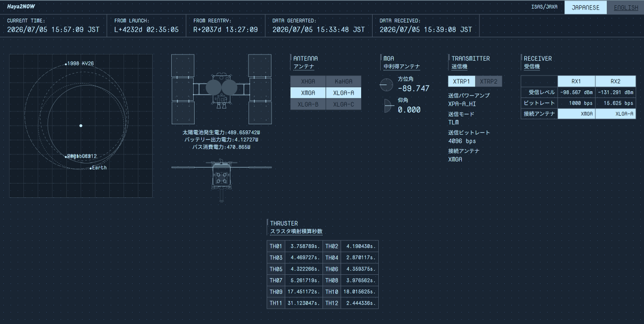Click the TH11 thruster value 31.123047s
This screenshot has height=324, width=644.
(x=304, y=303)
